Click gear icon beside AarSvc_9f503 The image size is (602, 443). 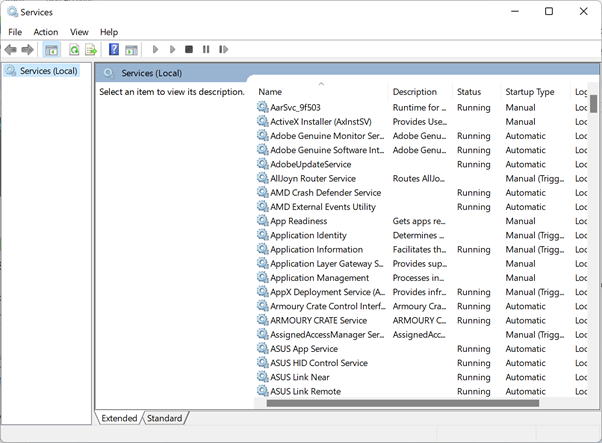[x=263, y=107]
